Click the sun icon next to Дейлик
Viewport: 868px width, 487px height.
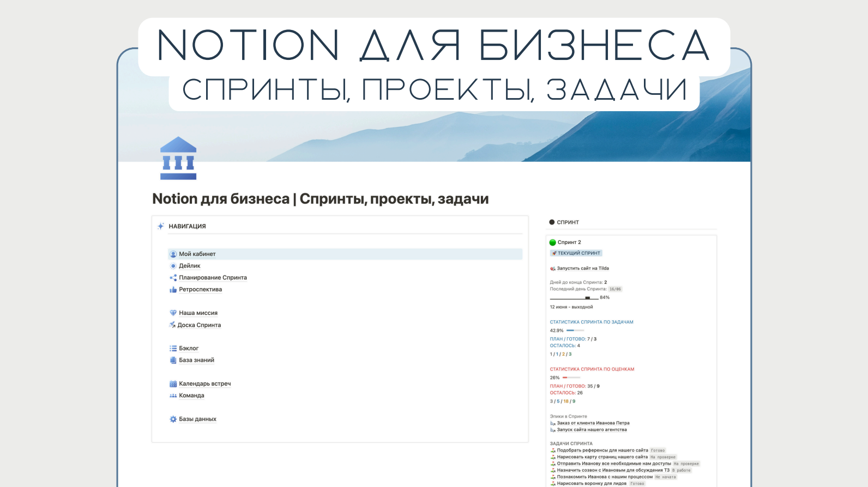coord(173,266)
